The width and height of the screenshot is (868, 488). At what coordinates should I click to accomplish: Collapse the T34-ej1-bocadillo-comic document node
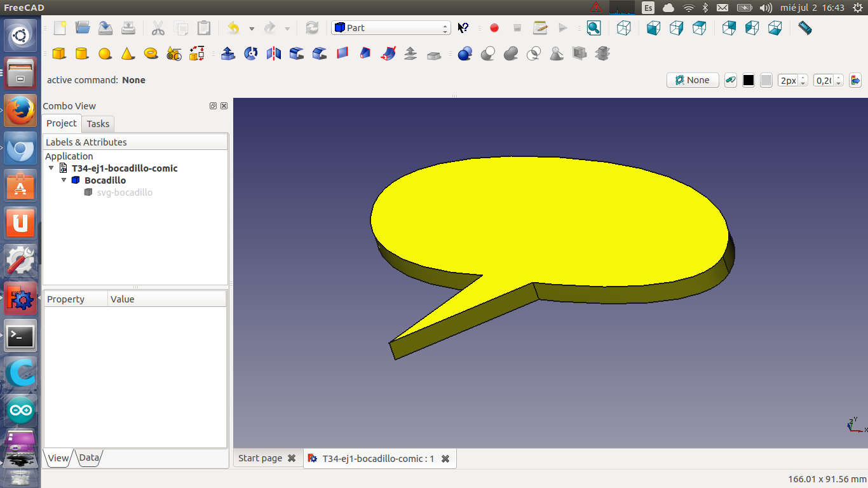tap(51, 168)
